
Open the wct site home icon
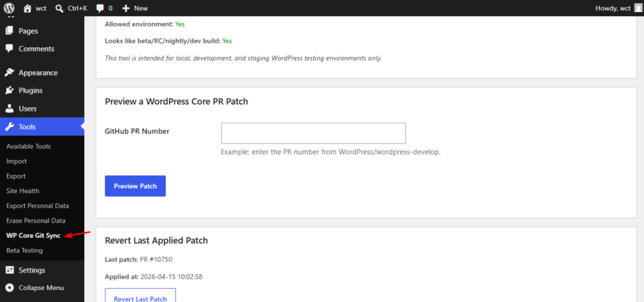(x=28, y=8)
